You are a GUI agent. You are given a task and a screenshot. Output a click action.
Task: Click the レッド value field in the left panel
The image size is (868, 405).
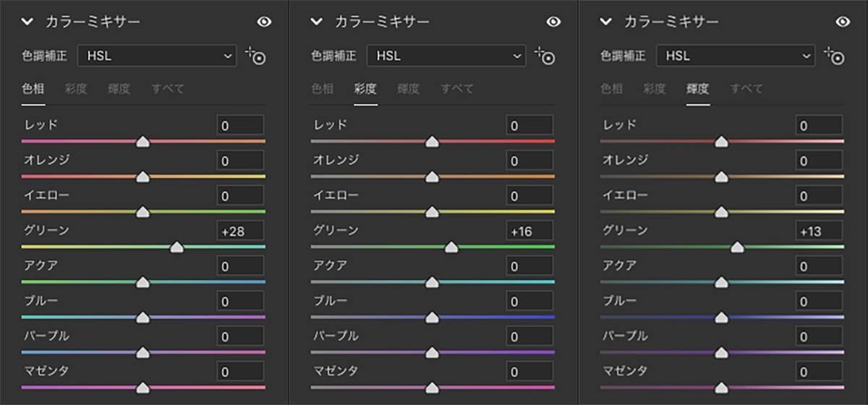click(240, 125)
